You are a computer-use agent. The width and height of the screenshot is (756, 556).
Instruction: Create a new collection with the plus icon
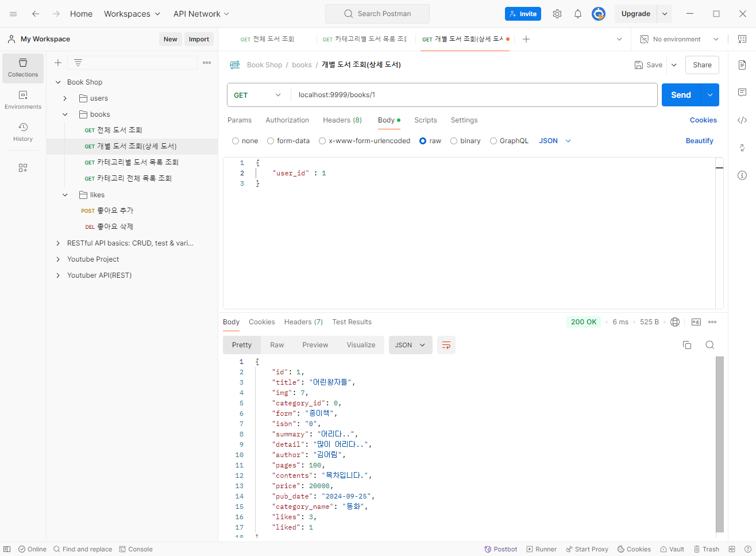[x=58, y=63]
